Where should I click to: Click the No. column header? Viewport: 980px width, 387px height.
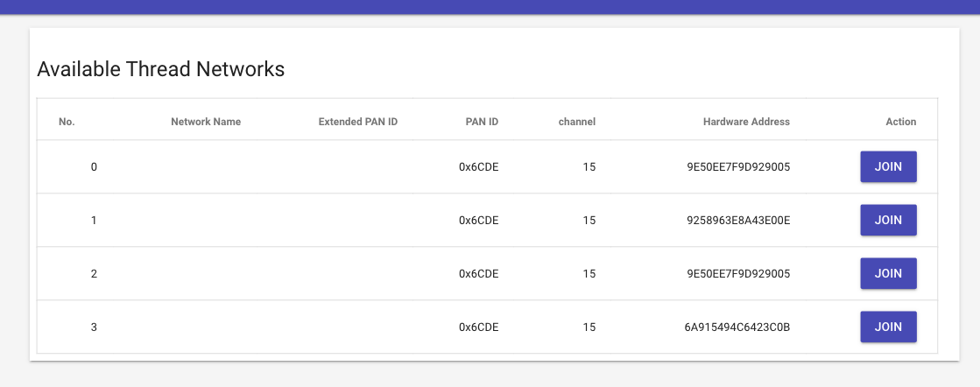pyautogui.click(x=67, y=122)
